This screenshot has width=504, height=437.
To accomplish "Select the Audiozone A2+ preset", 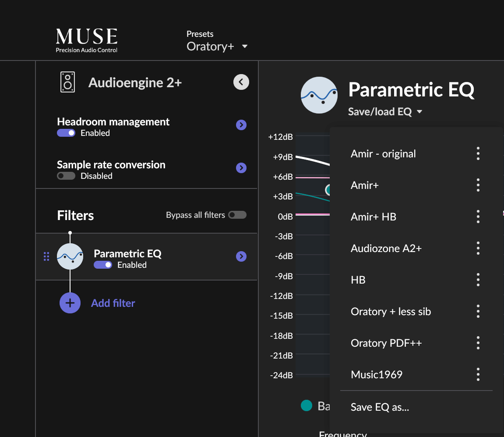I will coord(386,248).
